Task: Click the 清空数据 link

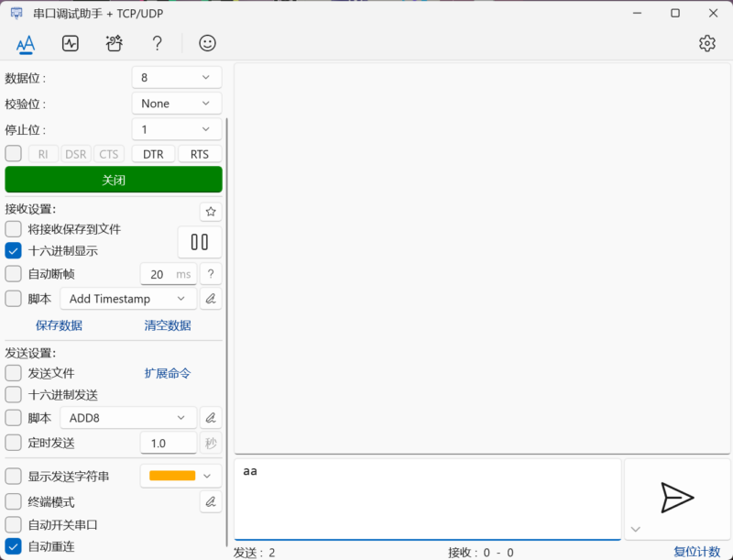Action: click(168, 325)
